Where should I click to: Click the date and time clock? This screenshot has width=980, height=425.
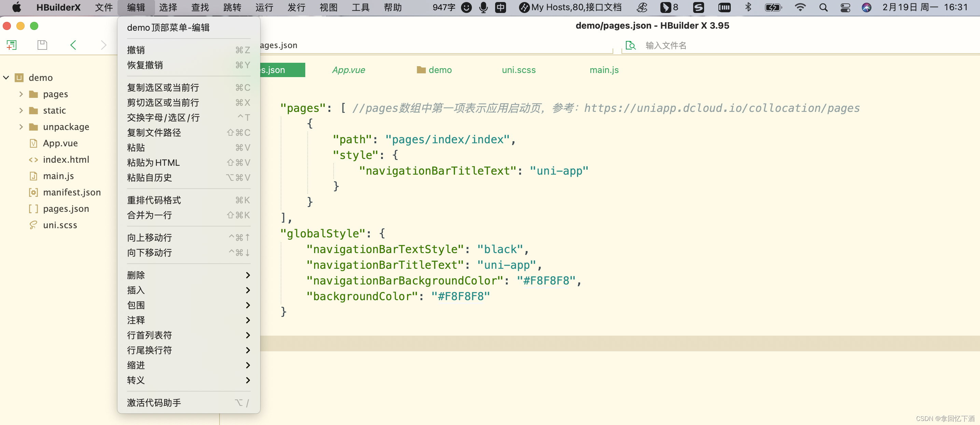tap(925, 7)
